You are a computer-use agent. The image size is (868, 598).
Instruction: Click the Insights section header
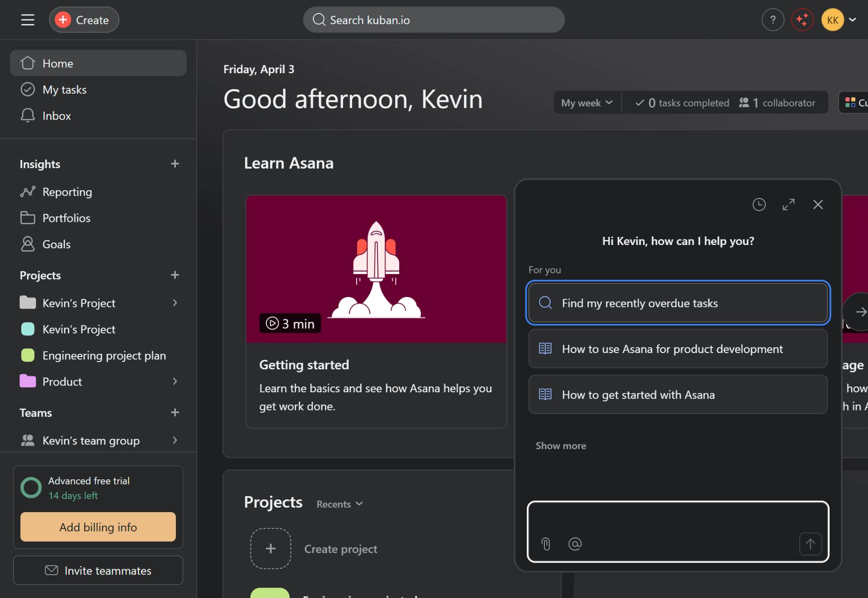[40, 164]
